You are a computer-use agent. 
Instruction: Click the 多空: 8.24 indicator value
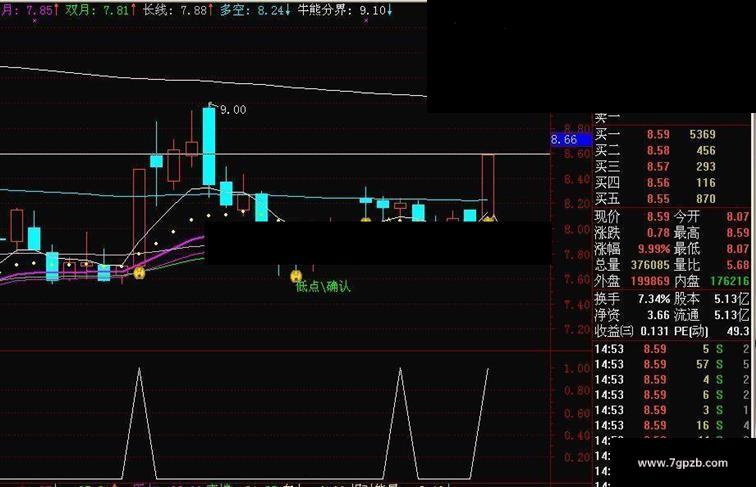coord(255,10)
